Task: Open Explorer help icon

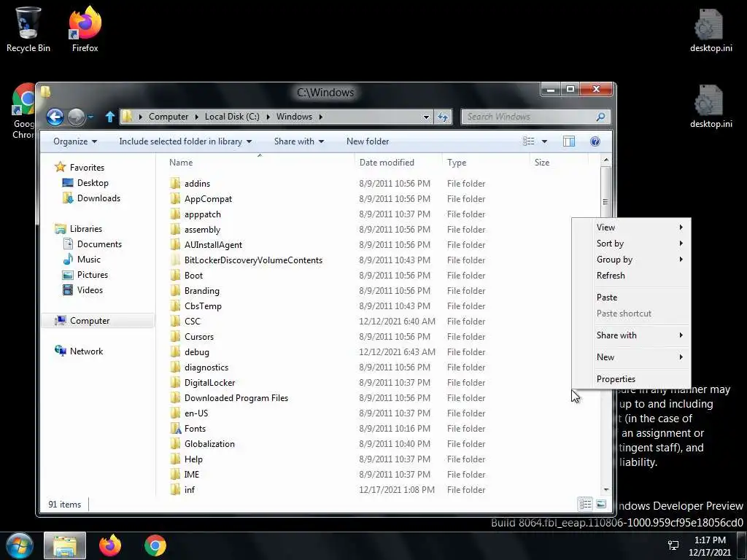Action: pos(595,141)
